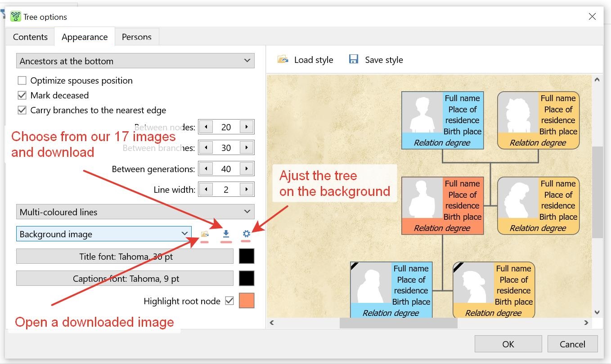Expand the Background image dropdown

pyautogui.click(x=184, y=234)
